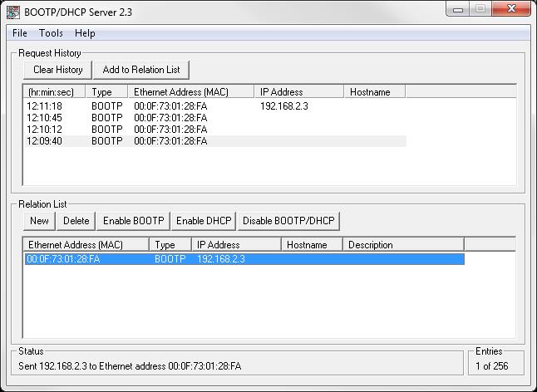Viewport: 537px width, 392px height.
Task: Click 192.168.2.3 in the Relation List row
Action: (x=221, y=259)
